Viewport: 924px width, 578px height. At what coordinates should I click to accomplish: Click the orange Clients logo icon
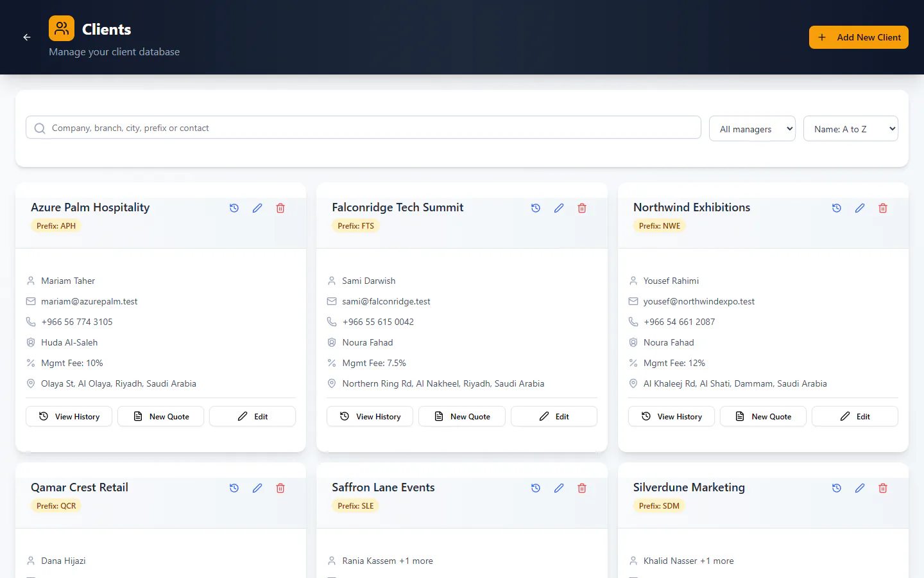pos(62,28)
